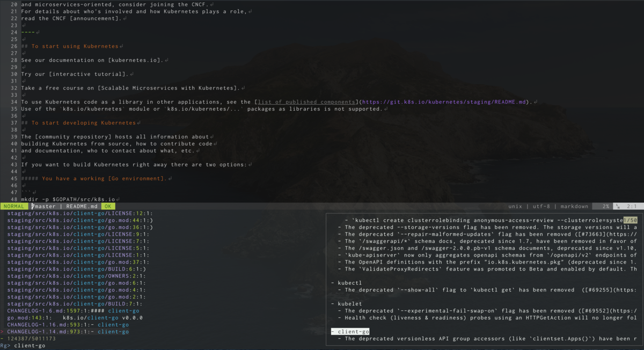Click the '## To start developing Kubernetes' heading
644x350 pixels.
78,123
